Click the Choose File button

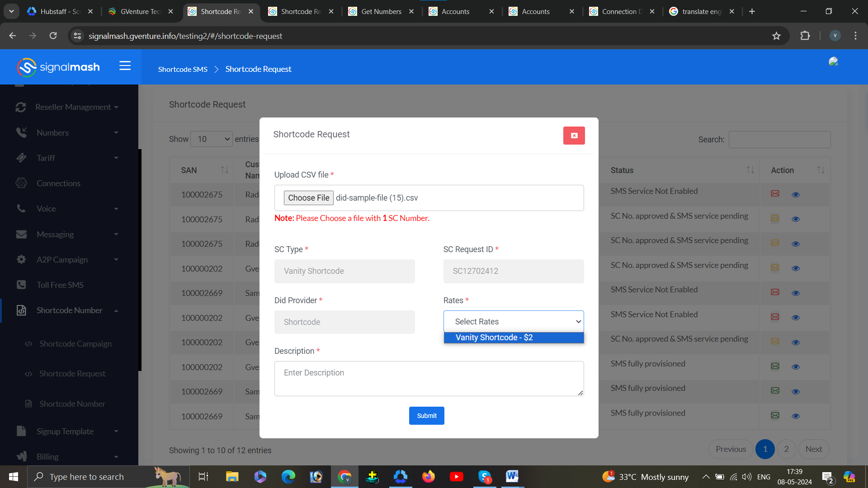[x=309, y=198]
